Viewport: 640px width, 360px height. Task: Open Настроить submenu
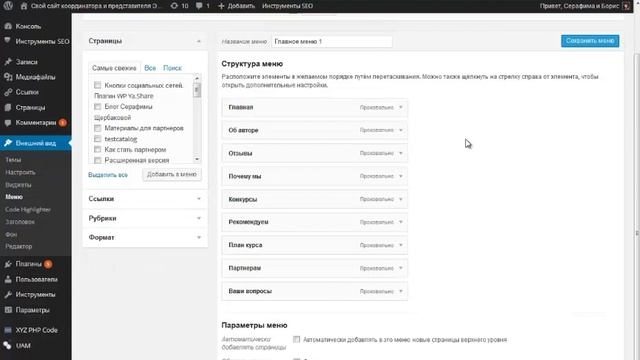(20, 172)
